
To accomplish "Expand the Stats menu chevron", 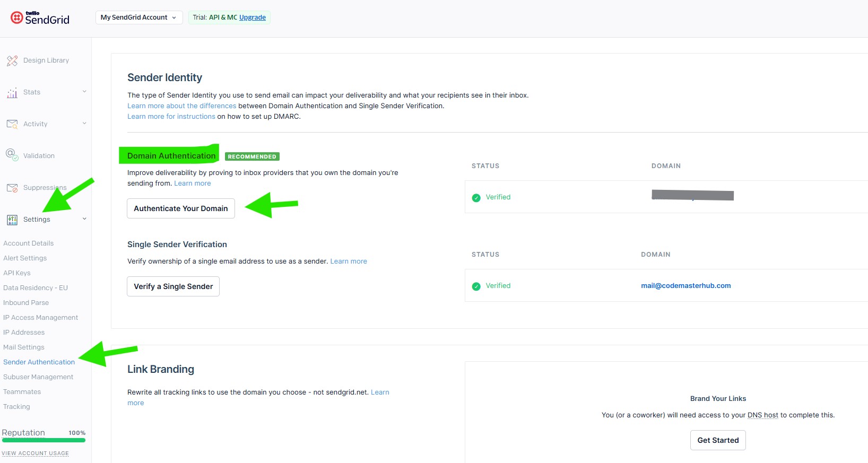I will 84,92.
